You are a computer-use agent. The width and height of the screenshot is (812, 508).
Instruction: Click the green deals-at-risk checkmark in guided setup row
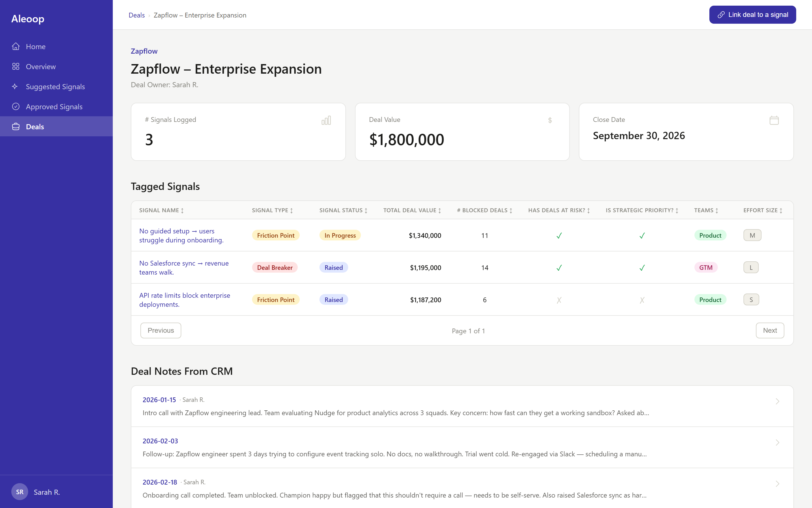[x=559, y=236]
